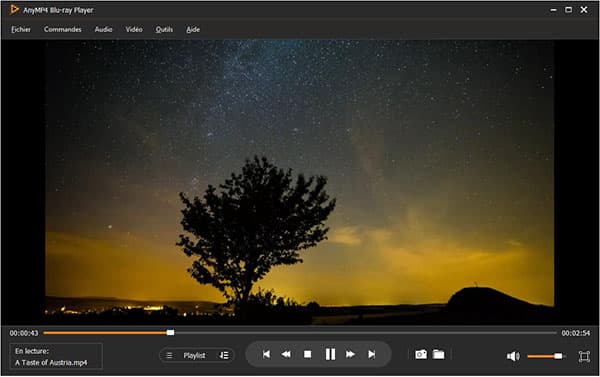Click the fast-forward double-arrow icon
The width and height of the screenshot is (600, 377).
350,354
